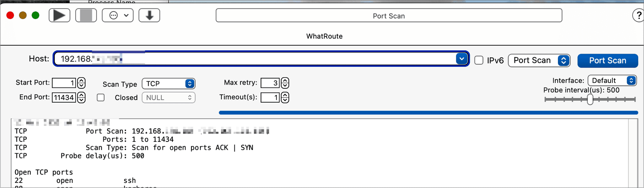Open help with the question mark icon
This screenshot has height=188, width=644.
pos(638,16)
